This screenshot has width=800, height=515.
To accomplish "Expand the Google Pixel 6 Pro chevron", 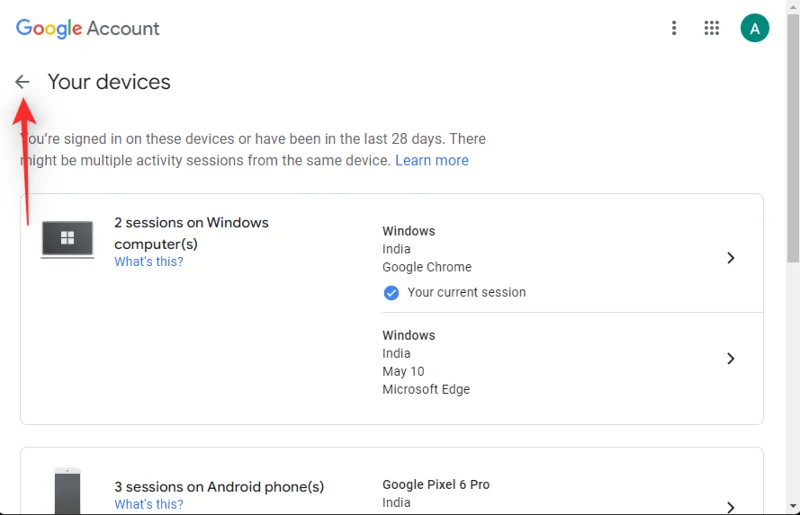I will point(731,507).
